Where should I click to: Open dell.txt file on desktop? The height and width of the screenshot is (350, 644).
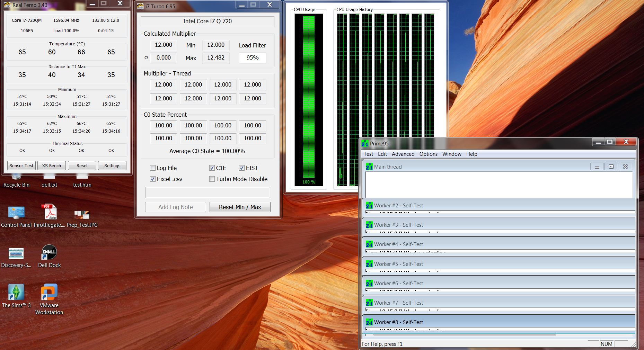tap(49, 181)
